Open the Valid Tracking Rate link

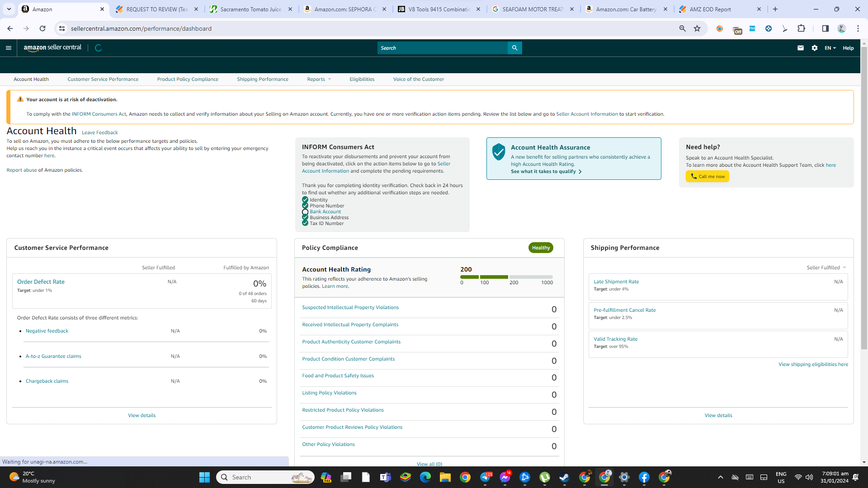click(x=616, y=339)
